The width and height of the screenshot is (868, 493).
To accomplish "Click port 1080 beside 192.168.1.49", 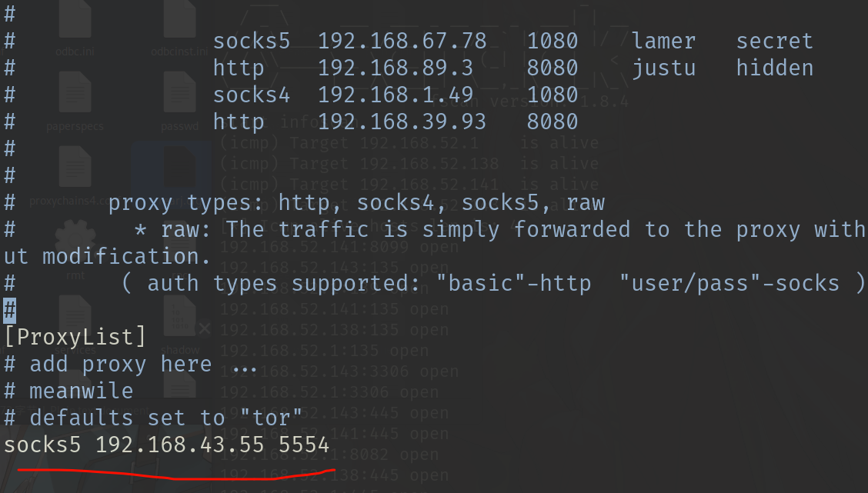I will click(553, 95).
